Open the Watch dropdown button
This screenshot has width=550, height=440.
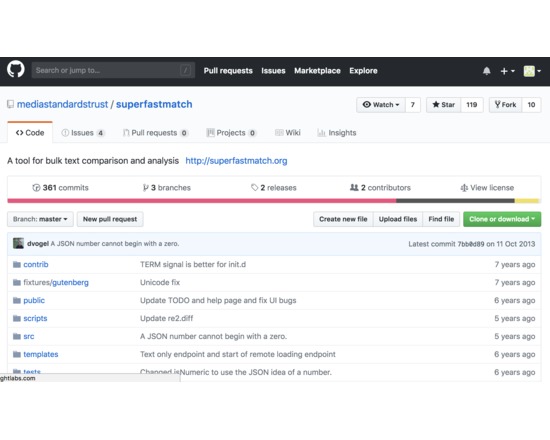coord(381,105)
